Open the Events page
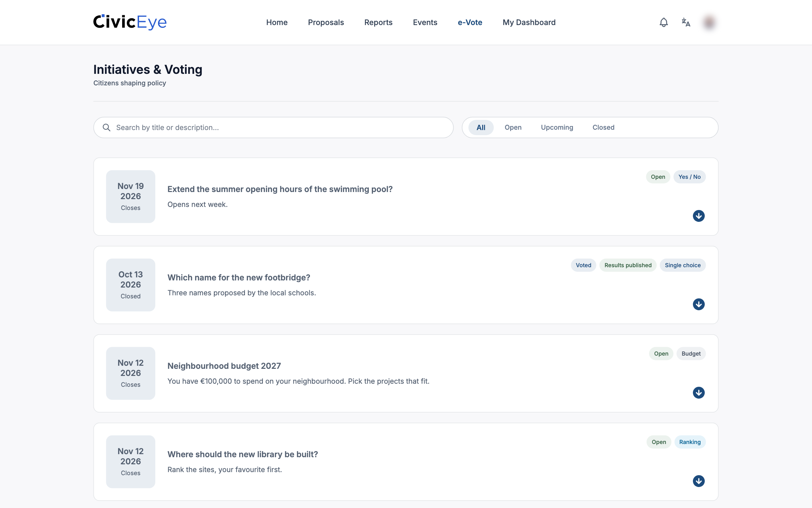 coord(425,22)
